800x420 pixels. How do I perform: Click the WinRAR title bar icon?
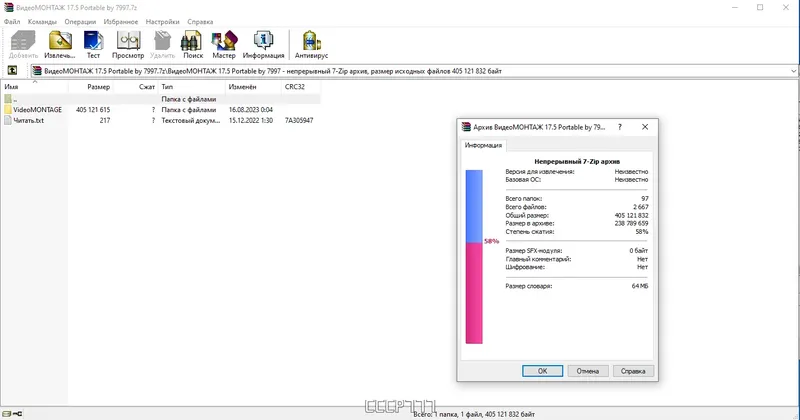click(x=9, y=8)
